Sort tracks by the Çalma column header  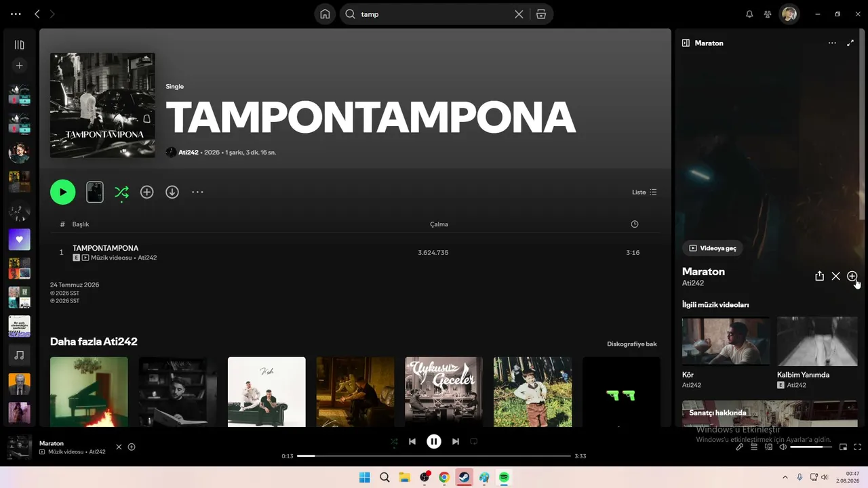coord(439,224)
